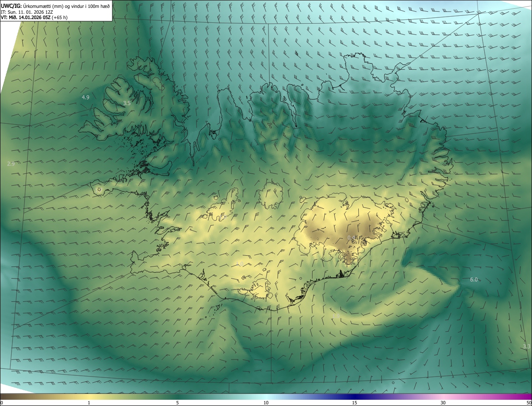This screenshot has height=406, width=532.
Task: Click the 3.3 value at the right edge
Action: (x=527, y=346)
